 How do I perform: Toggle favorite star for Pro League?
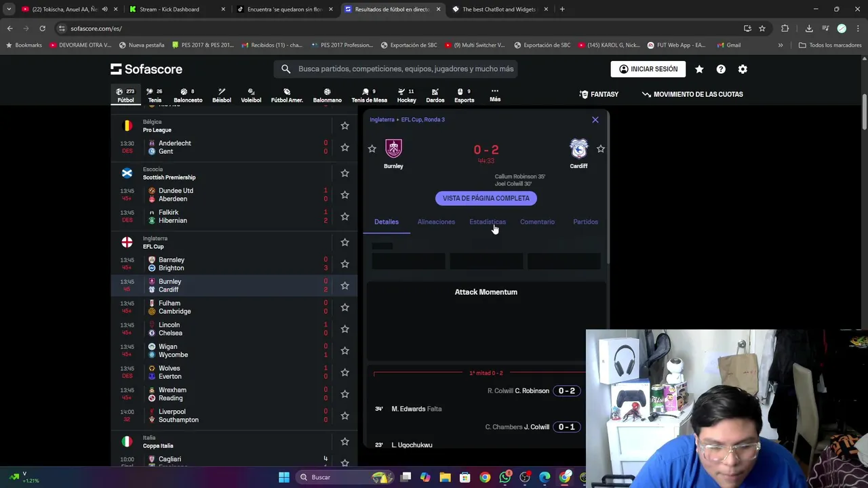coord(344,125)
